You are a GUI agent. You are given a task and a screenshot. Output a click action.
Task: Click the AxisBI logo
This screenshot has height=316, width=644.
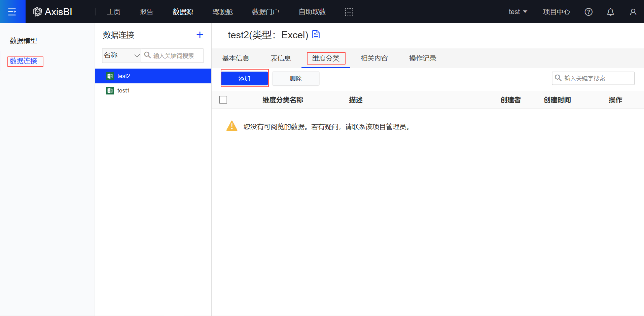point(53,12)
